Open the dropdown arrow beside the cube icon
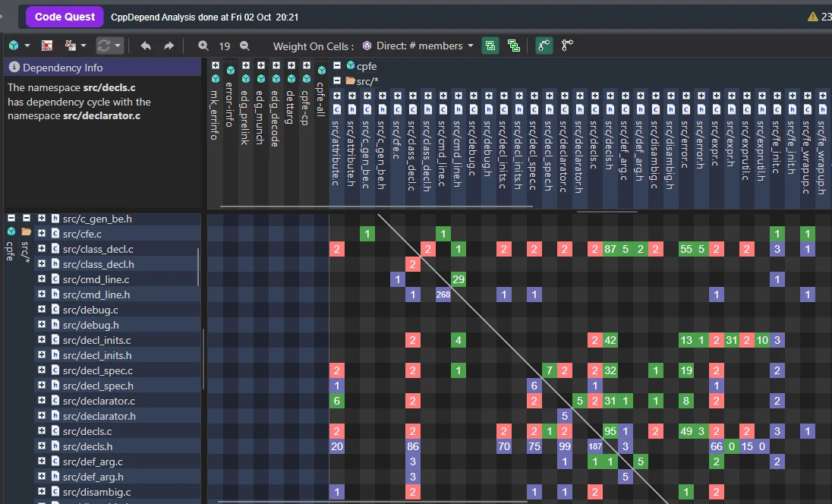The width and height of the screenshot is (832, 504). point(27,46)
